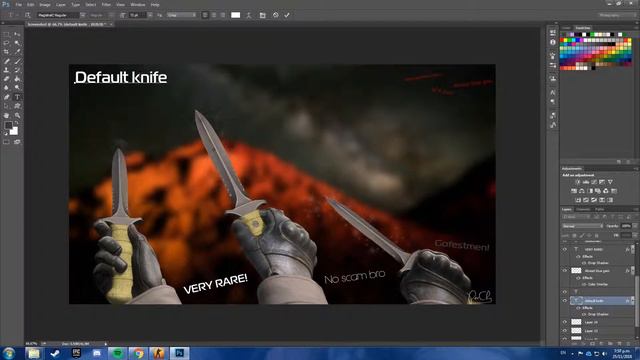Select the Paint Bucket tool
Screen dimensions: 640x360
tap(17, 79)
